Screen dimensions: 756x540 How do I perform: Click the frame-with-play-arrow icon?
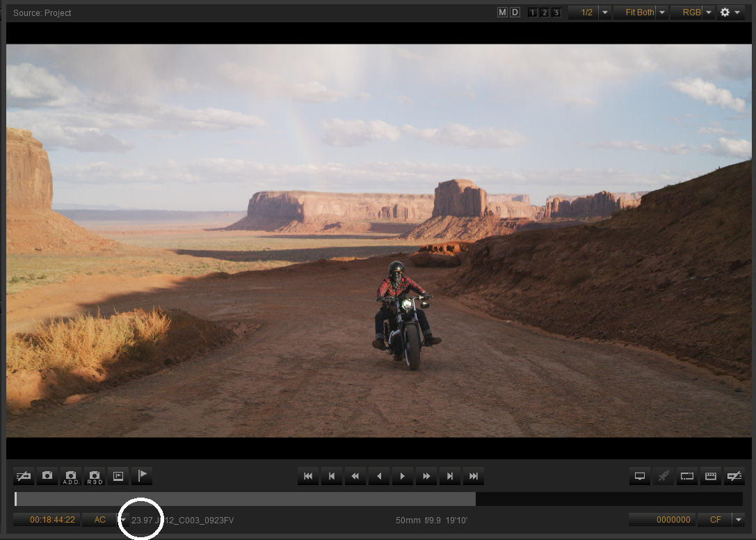point(118,476)
